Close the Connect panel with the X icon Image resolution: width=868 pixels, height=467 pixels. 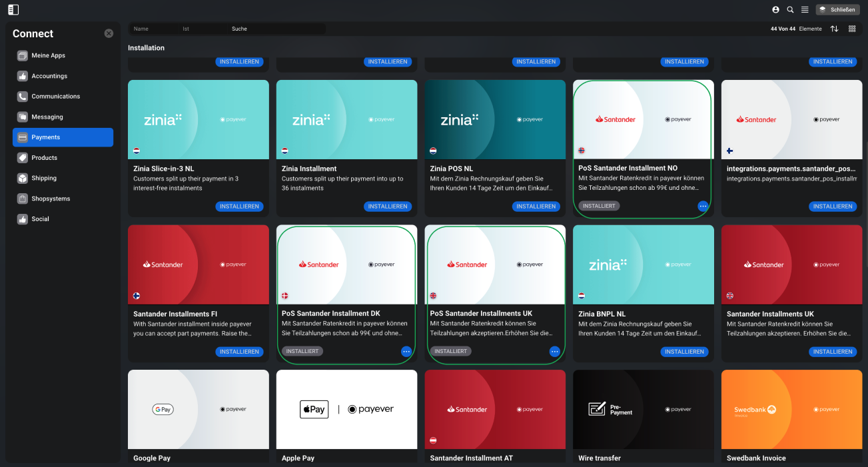[x=109, y=33]
